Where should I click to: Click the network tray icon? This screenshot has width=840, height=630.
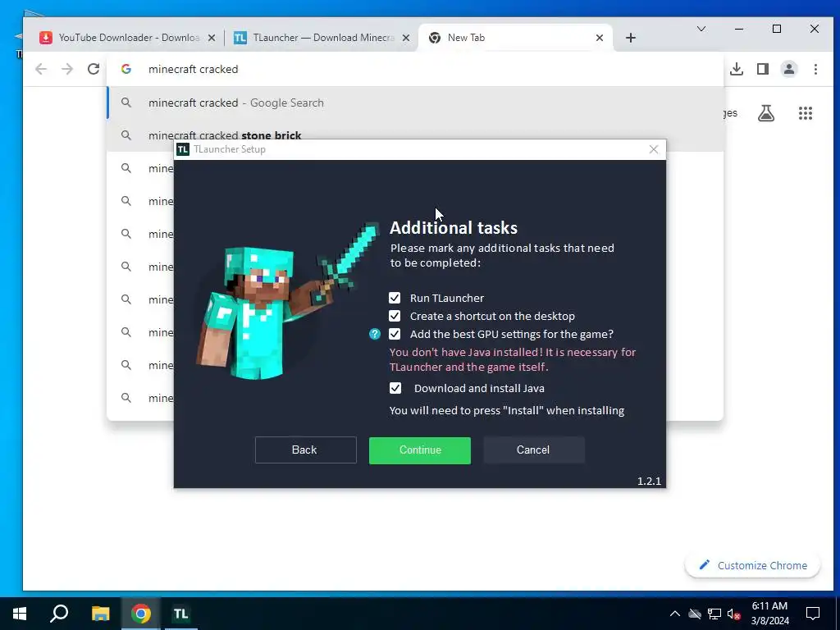click(714, 614)
